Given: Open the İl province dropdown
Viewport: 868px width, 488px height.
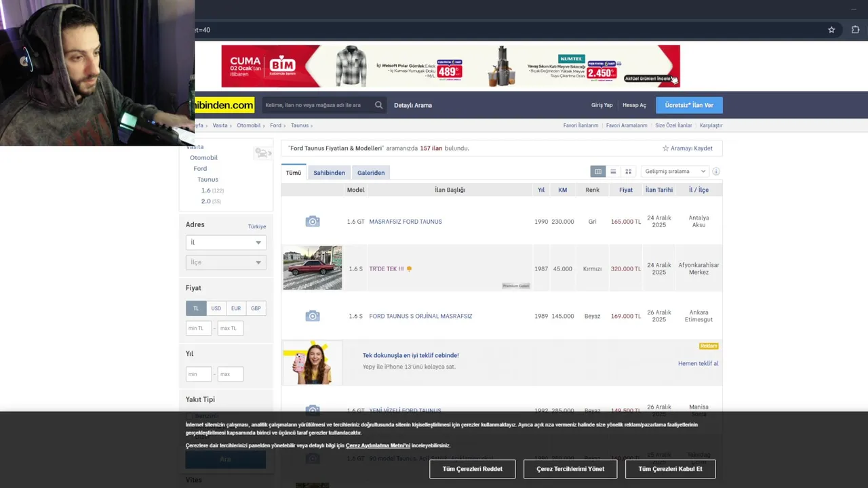Looking at the screenshot, I should pos(225,243).
